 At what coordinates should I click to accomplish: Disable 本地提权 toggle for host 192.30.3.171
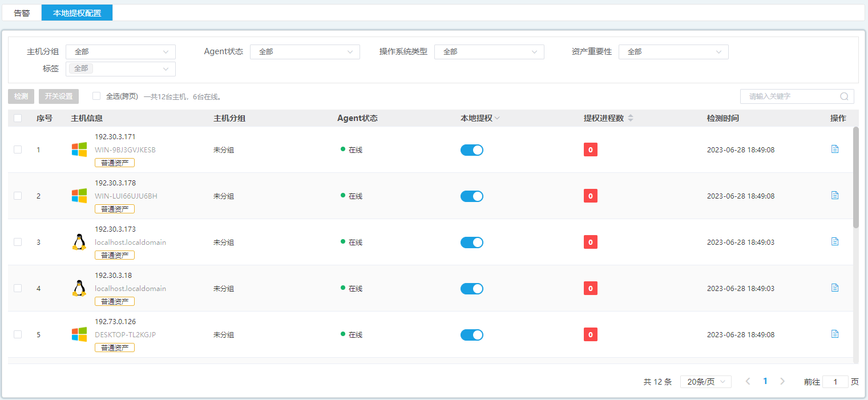click(x=471, y=150)
